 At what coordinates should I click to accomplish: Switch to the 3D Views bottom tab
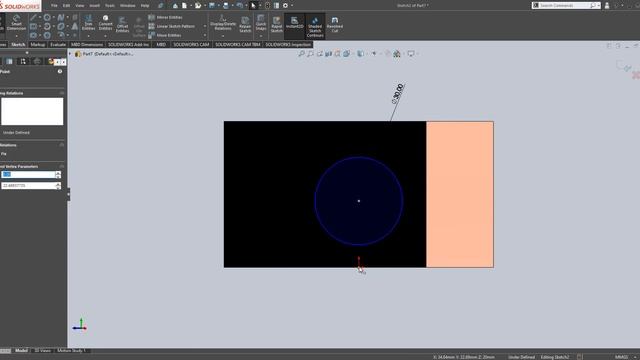(x=42, y=351)
